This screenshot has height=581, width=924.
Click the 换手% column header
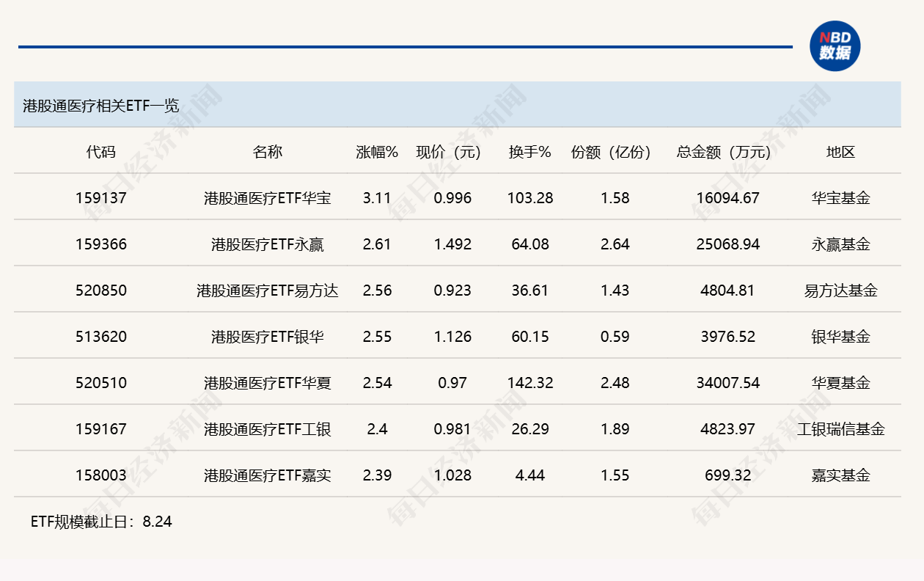point(530,152)
